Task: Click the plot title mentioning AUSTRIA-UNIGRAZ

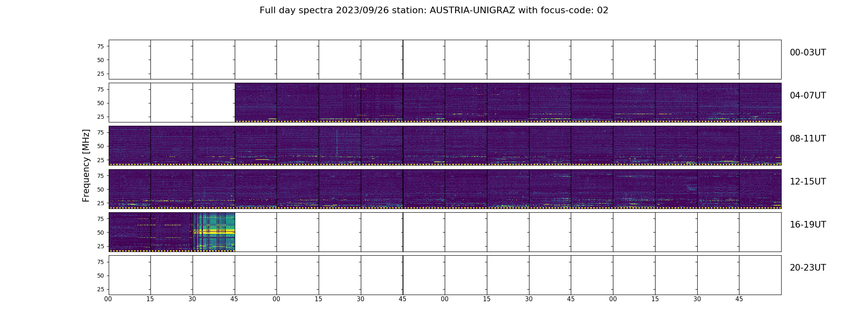Action: [x=434, y=10]
